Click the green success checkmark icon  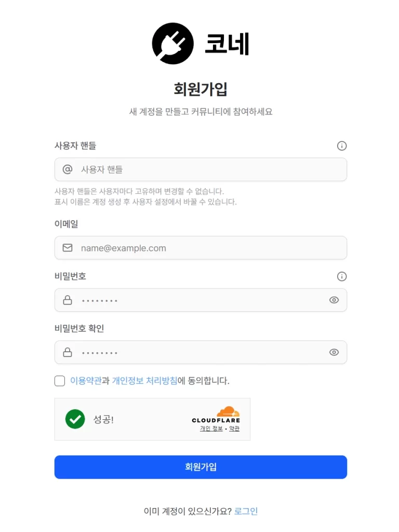(x=75, y=419)
